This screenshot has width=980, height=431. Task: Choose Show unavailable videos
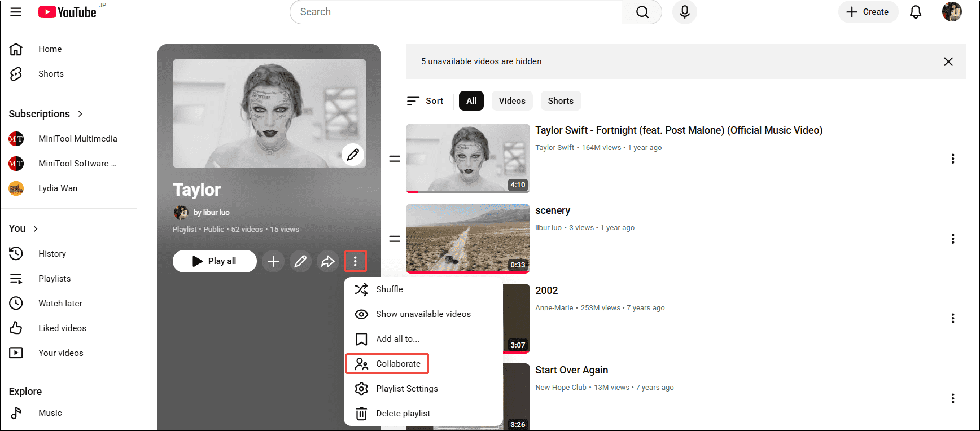click(x=423, y=314)
